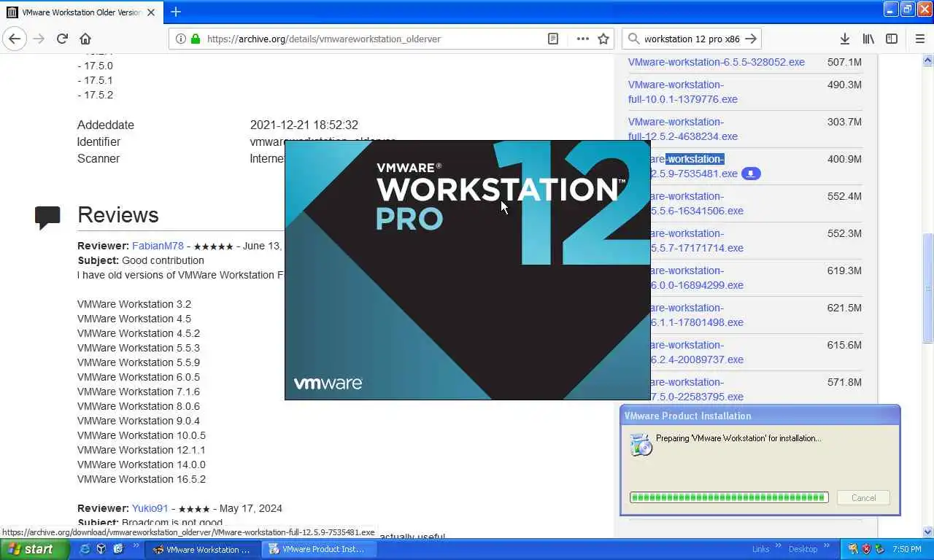Launch Internet Explorer from quick launch

click(85, 549)
